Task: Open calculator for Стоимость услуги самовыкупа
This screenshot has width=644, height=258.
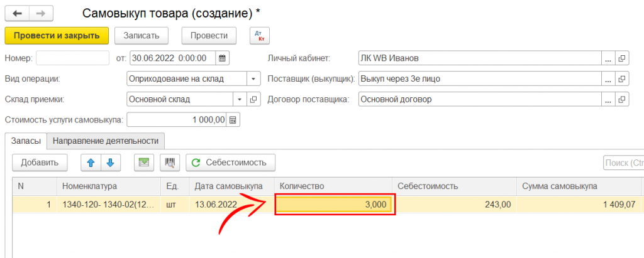Action: pyautogui.click(x=233, y=120)
